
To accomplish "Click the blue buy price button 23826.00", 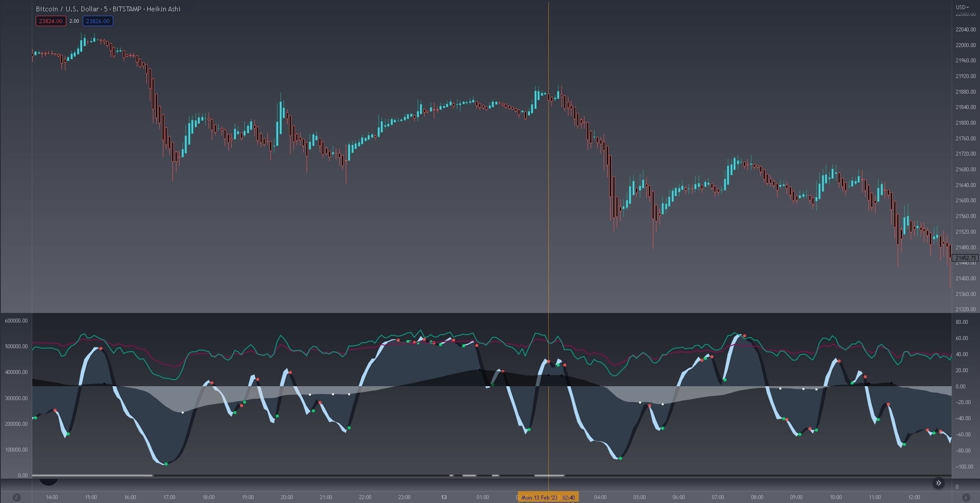I will click(98, 21).
